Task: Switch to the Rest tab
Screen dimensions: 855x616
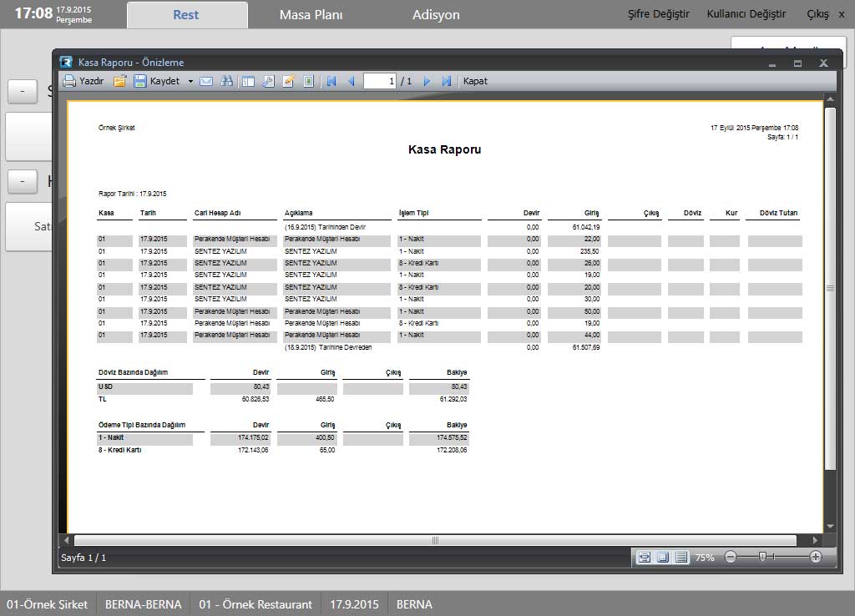Action: pyautogui.click(x=187, y=15)
